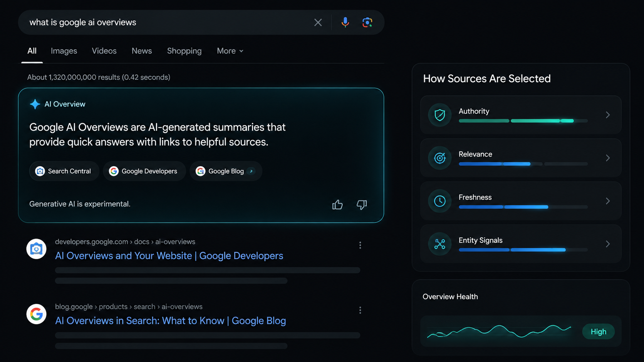Click the 'Overview Health' heading

click(x=450, y=297)
